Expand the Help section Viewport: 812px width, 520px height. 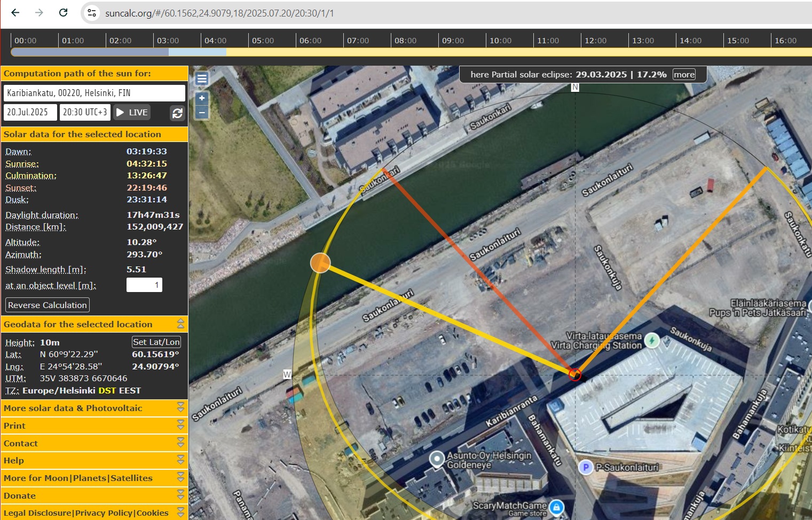180,460
